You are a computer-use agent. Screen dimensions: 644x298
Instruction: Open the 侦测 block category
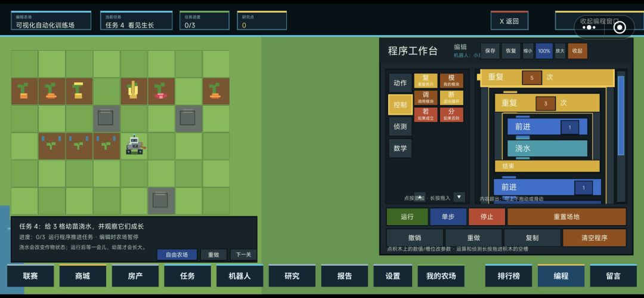401,127
